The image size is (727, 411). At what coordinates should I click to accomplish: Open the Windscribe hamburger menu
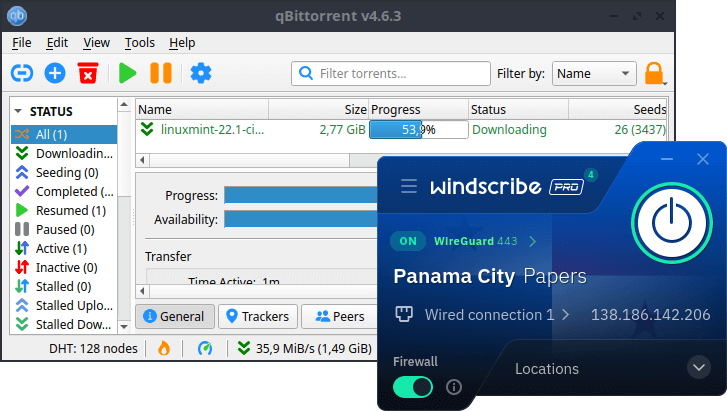(409, 186)
